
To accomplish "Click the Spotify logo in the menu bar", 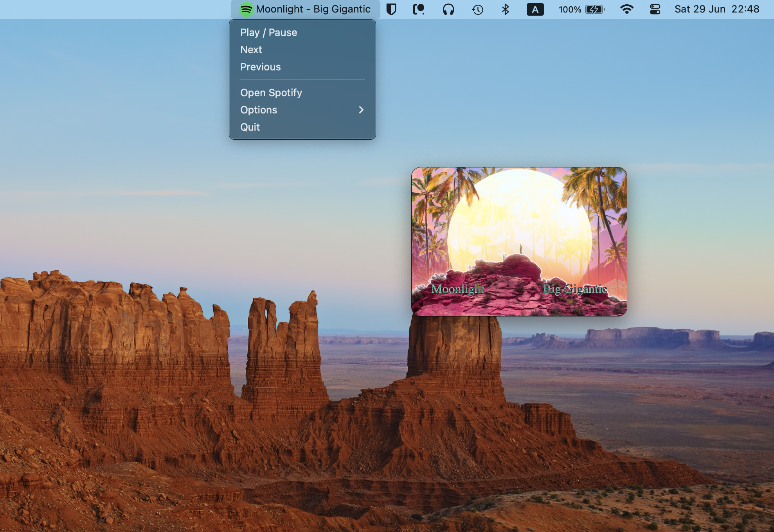I will [246, 9].
